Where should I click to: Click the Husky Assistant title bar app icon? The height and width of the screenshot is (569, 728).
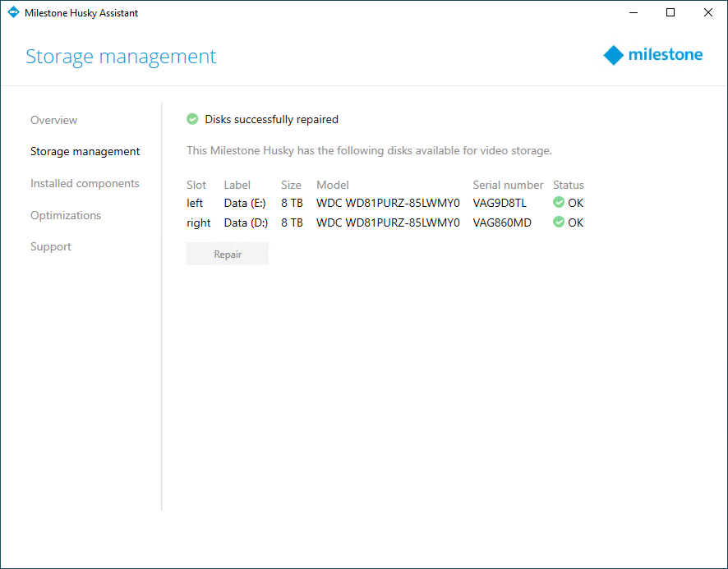tap(13, 13)
